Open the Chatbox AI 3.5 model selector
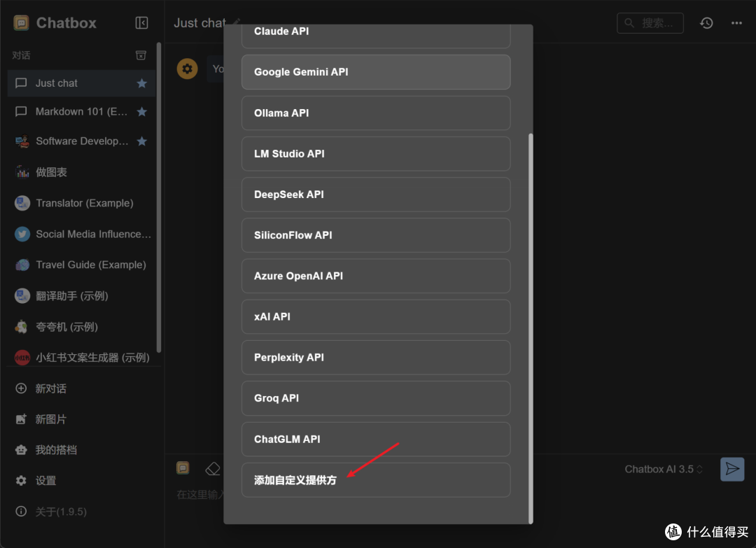Image resolution: width=756 pixels, height=548 pixels. click(664, 469)
